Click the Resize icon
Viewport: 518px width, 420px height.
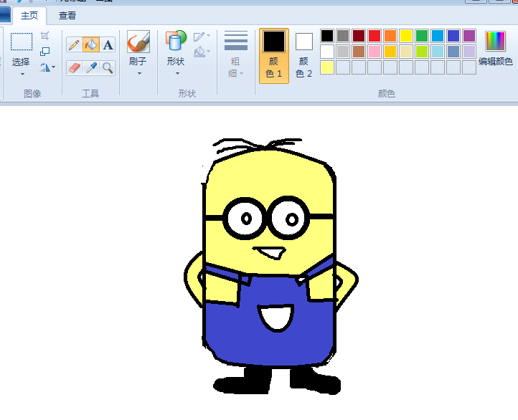[x=45, y=52]
